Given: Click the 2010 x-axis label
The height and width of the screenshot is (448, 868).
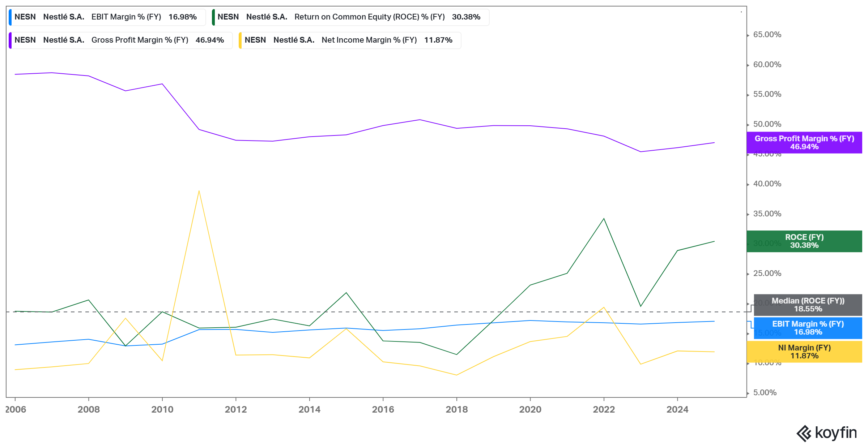Looking at the screenshot, I should coord(162,409).
